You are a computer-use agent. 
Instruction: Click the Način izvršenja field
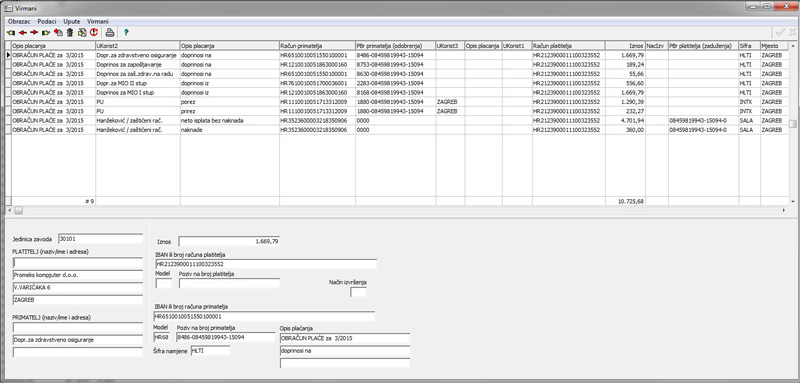(x=358, y=292)
